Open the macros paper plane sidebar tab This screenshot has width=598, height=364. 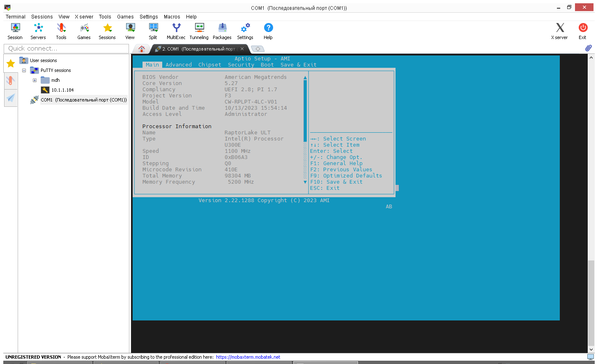pos(11,98)
